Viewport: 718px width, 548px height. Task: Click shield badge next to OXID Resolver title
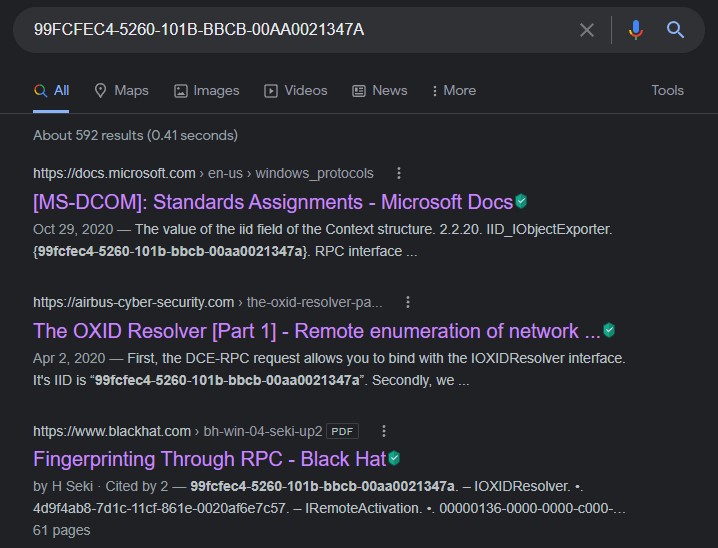coord(609,330)
